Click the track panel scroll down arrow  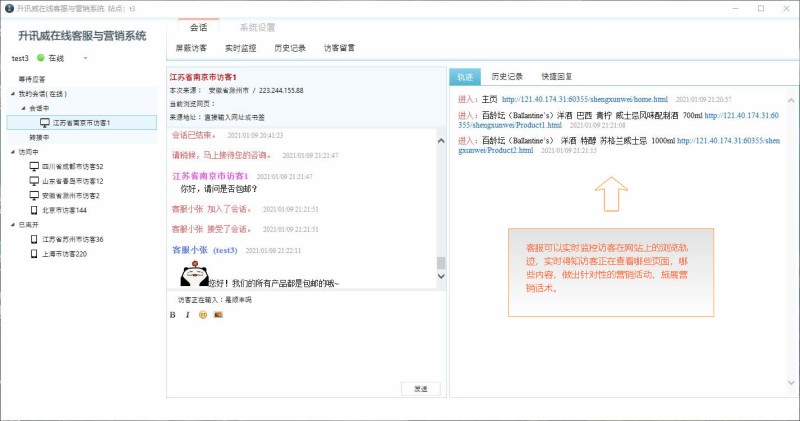pos(791,382)
